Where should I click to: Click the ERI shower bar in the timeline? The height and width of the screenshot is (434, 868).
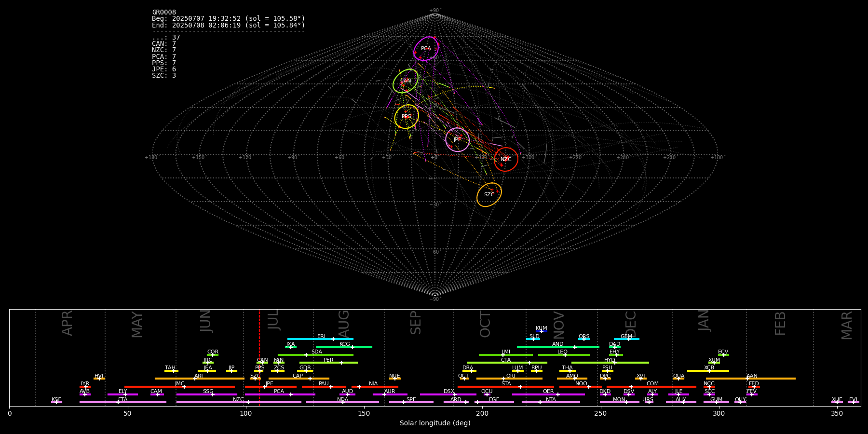[x=320, y=339]
